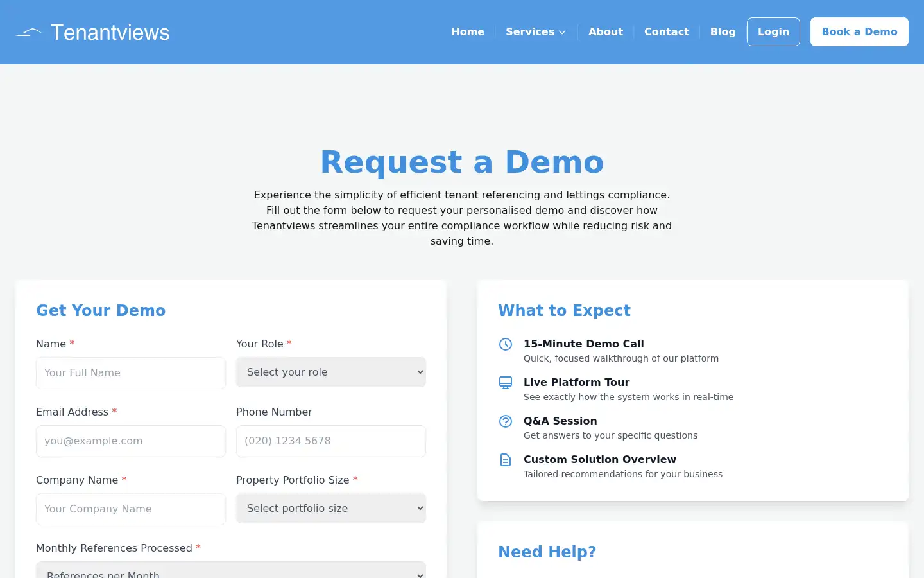Click the Q&A Session title
Screen dimensions: 924x578
click(x=560, y=421)
